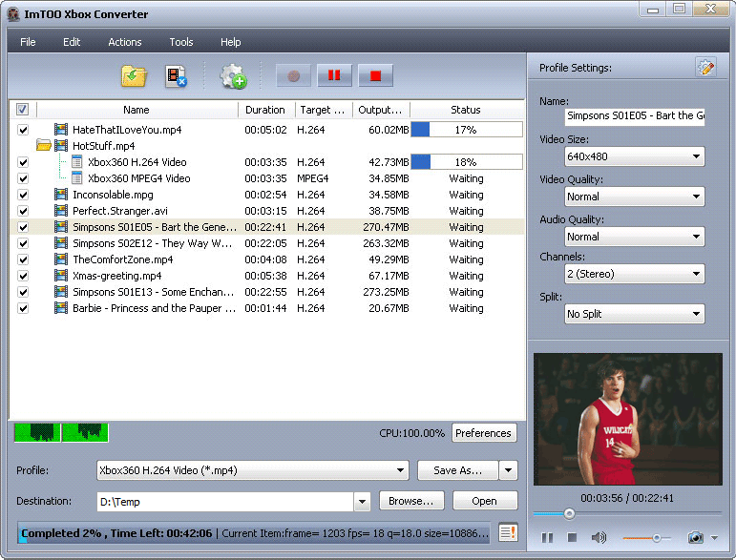736x560 pixels.
Task: Open the Audio Quality dropdown
Action: click(x=634, y=237)
